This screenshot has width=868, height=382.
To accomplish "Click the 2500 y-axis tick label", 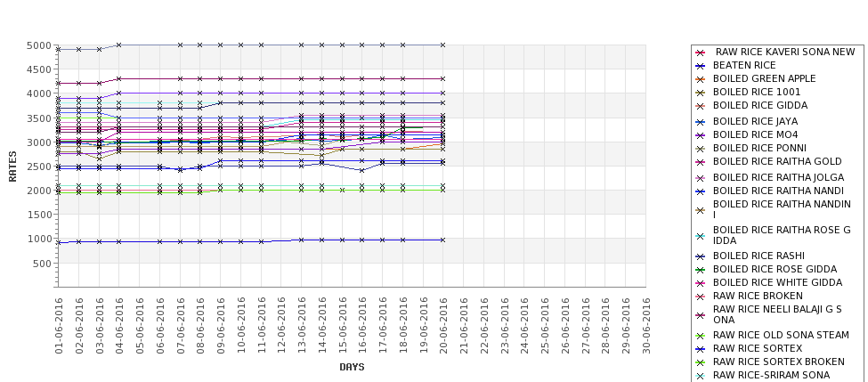I will click(x=39, y=167).
